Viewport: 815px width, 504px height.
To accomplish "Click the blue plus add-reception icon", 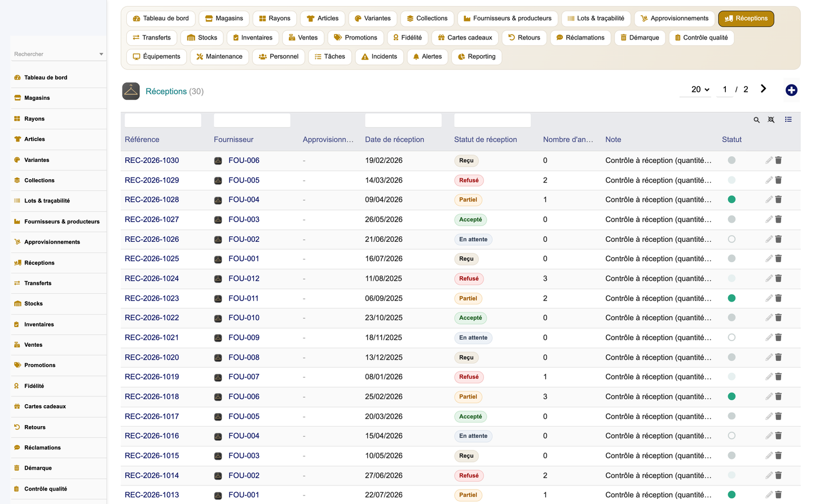I will point(791,90).
